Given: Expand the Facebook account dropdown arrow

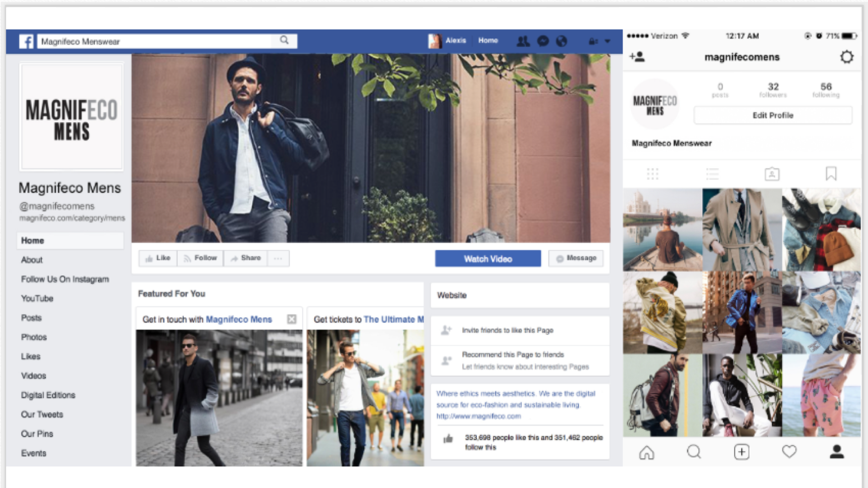Looking at the screenshot, I should pos(608,41).
